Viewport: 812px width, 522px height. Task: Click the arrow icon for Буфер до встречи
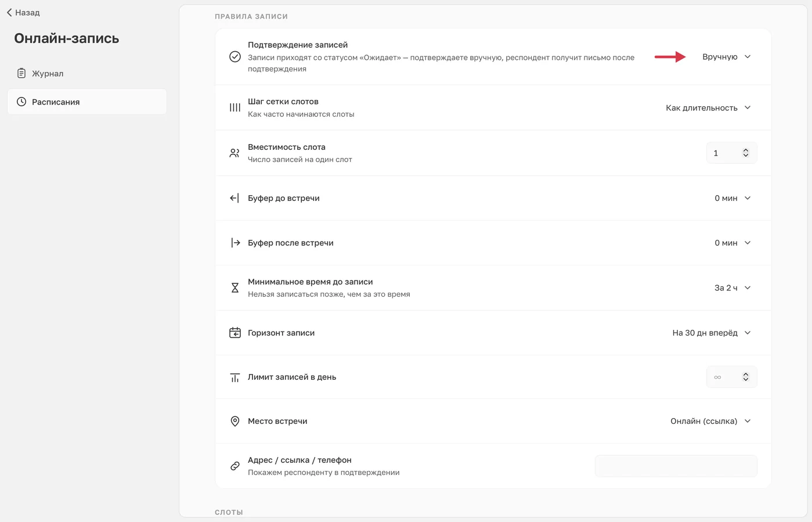point(235,198)
